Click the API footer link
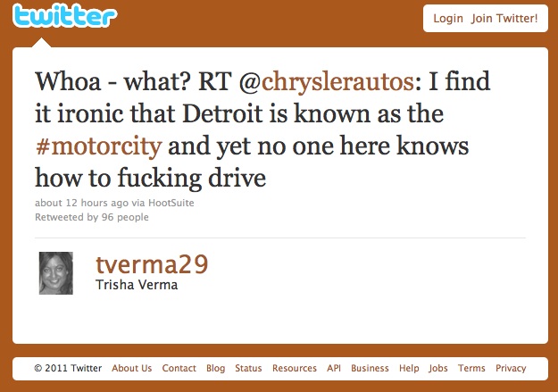The height and width of the screenshot is (392, 558). click(x=334, y=368)
